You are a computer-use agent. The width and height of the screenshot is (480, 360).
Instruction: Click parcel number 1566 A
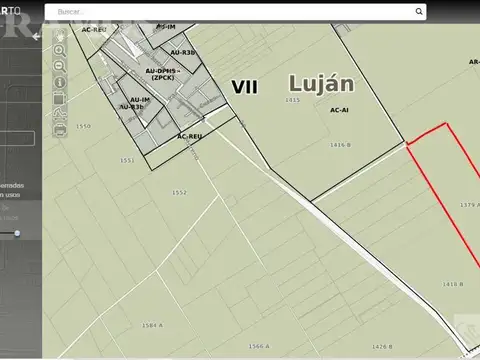coord(259,346)
